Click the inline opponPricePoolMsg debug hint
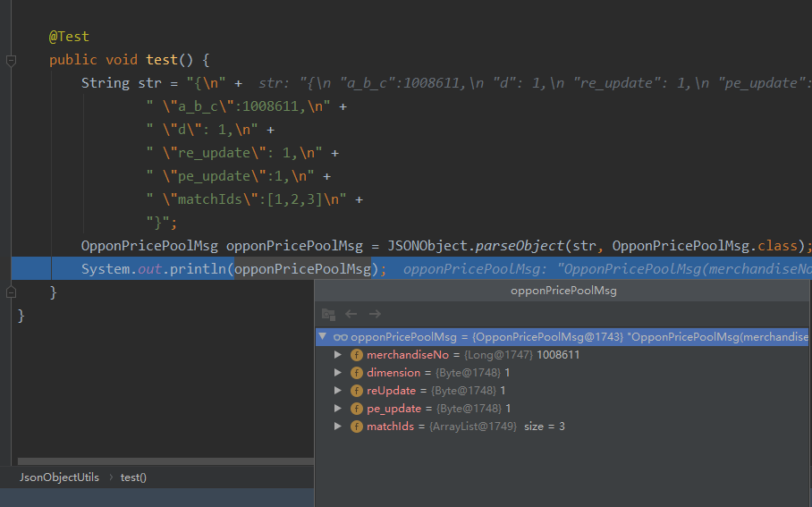The width and height of the screenshot is (812, 507). (x=607, y=269)
